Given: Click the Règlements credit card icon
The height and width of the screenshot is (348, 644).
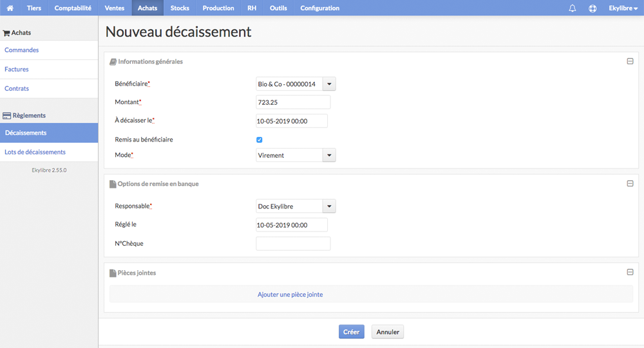Looking at the screenshot, I should [6, 116].
